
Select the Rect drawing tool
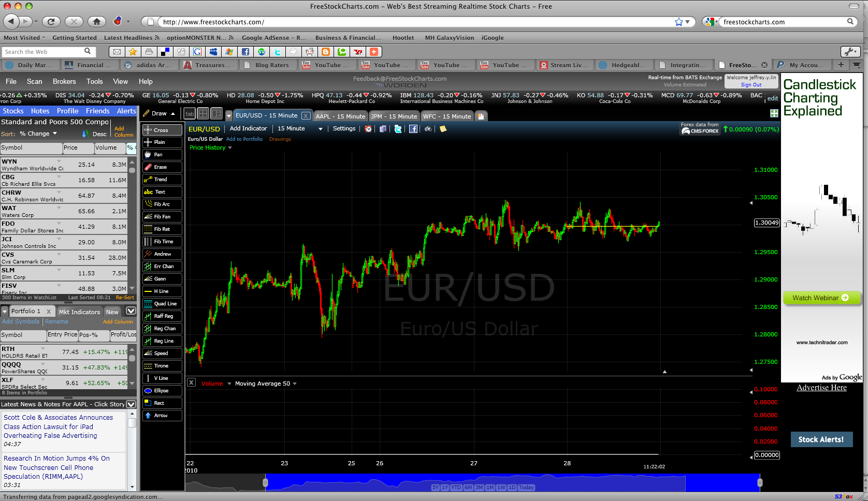(x=162, y=403)
